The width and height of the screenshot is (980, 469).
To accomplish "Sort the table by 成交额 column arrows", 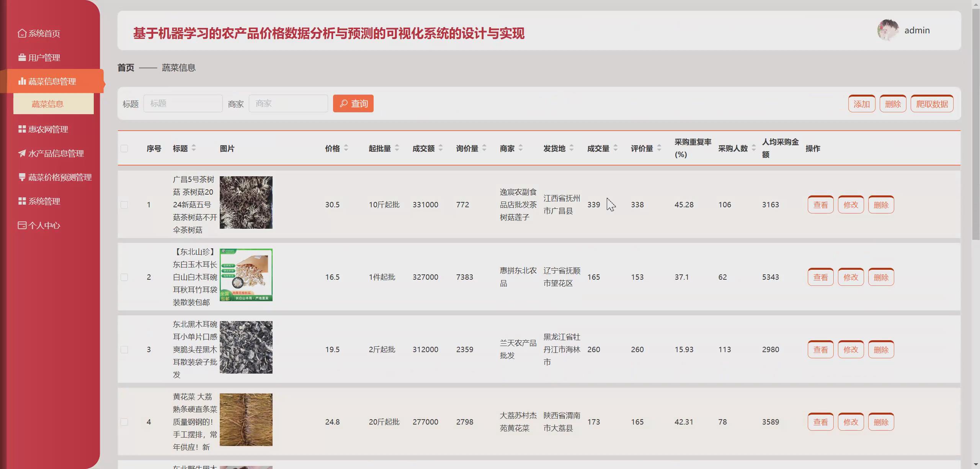I will pos(441,148).
